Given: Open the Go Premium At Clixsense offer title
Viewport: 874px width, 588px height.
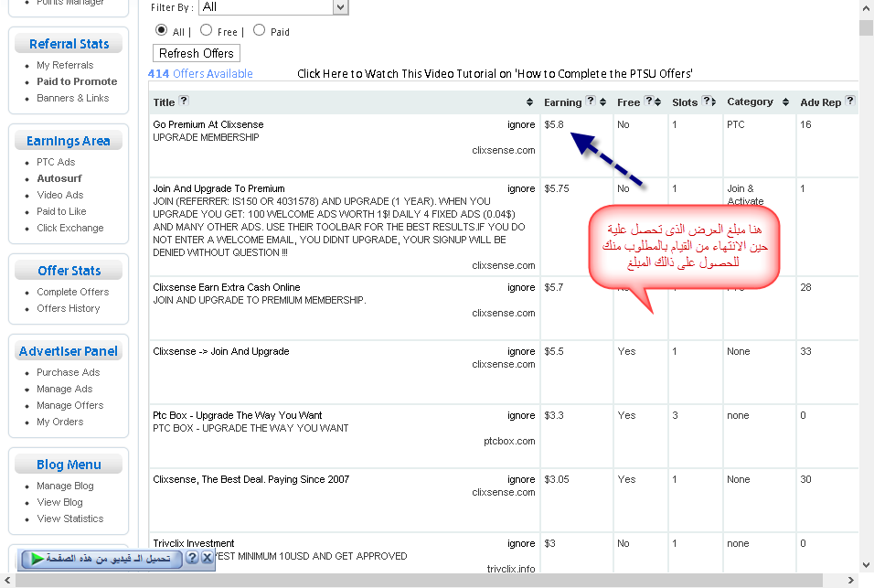Looking at the screenshot, I should click(x=208, y=125).
